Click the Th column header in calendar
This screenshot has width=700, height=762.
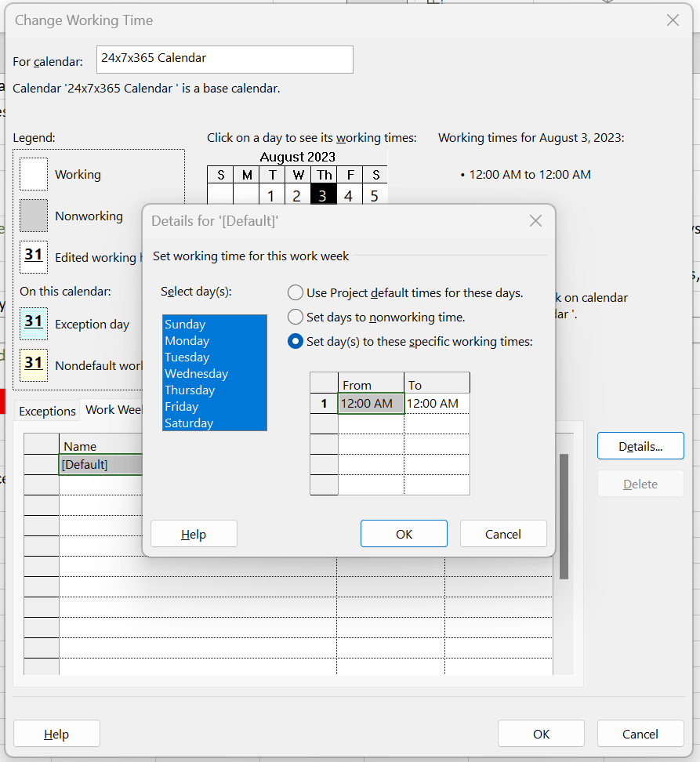[x=324, y=175]
